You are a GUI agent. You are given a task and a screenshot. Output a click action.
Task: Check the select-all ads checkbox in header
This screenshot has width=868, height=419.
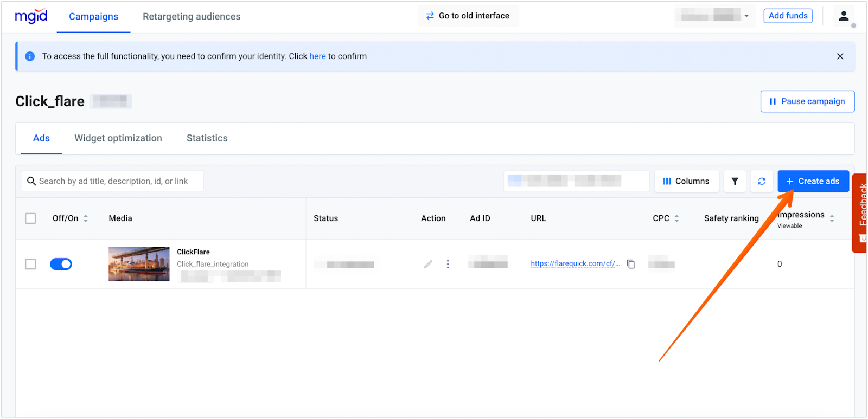pos(31,218)
